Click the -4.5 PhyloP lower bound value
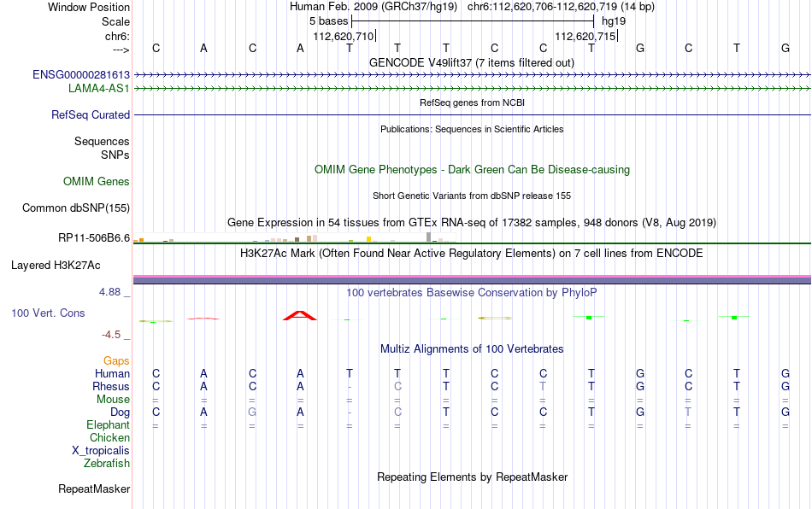This screenshot has width=812, height=509. point(111,335)
